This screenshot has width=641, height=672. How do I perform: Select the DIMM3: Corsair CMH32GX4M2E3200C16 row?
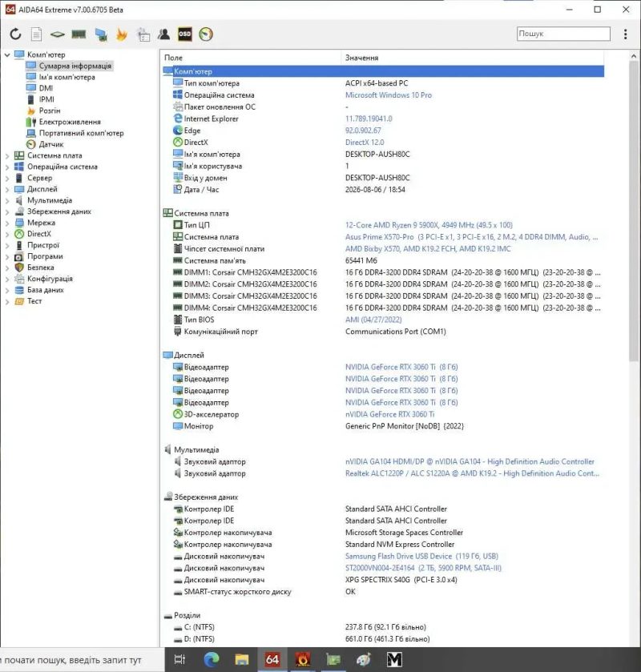pos(383,296)
